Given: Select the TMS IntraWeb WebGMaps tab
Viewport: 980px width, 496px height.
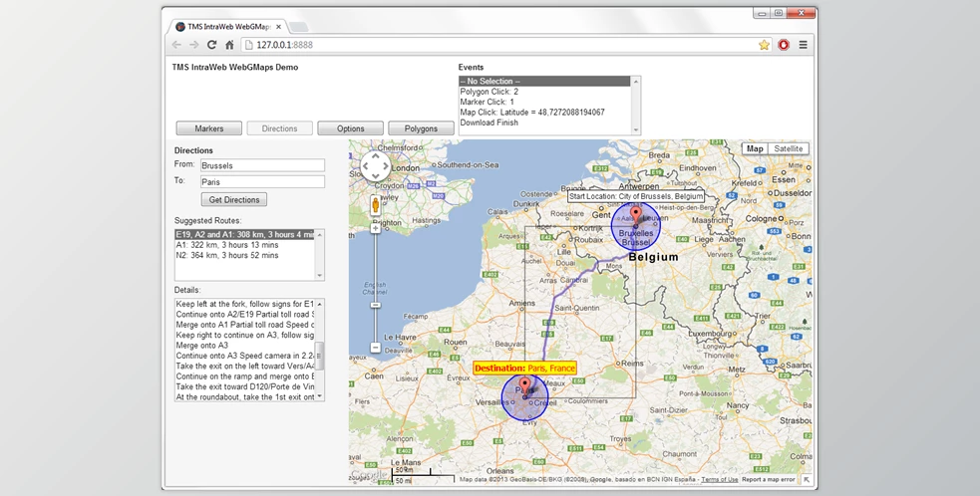Looking at the screenshot, I should click(x=228, y=27).
